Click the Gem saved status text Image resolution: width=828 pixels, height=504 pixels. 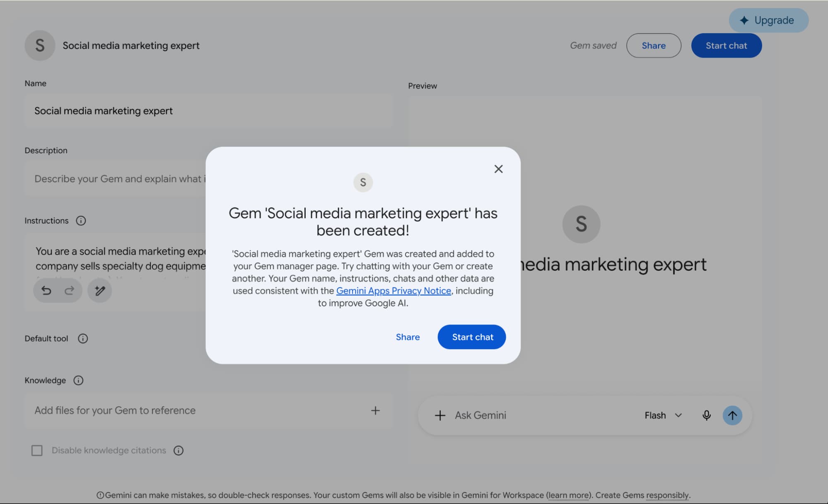pos(593,46)
